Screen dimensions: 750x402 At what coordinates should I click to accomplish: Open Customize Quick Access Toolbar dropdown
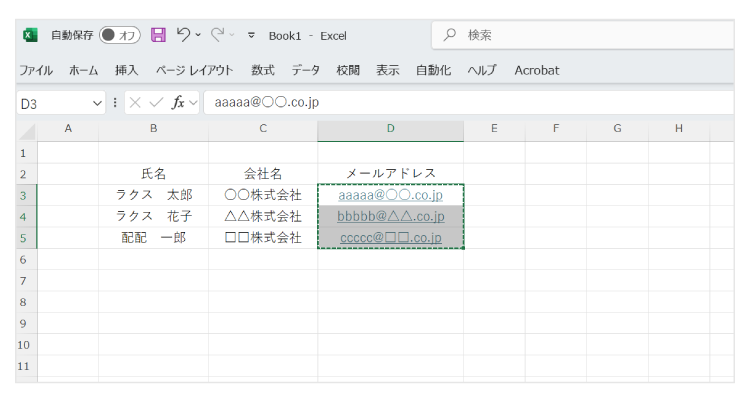pyautogui.click(x=251, y=35)
